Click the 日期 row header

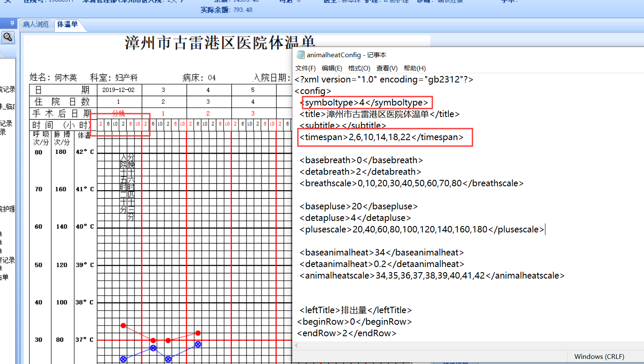tap(63, 90)
